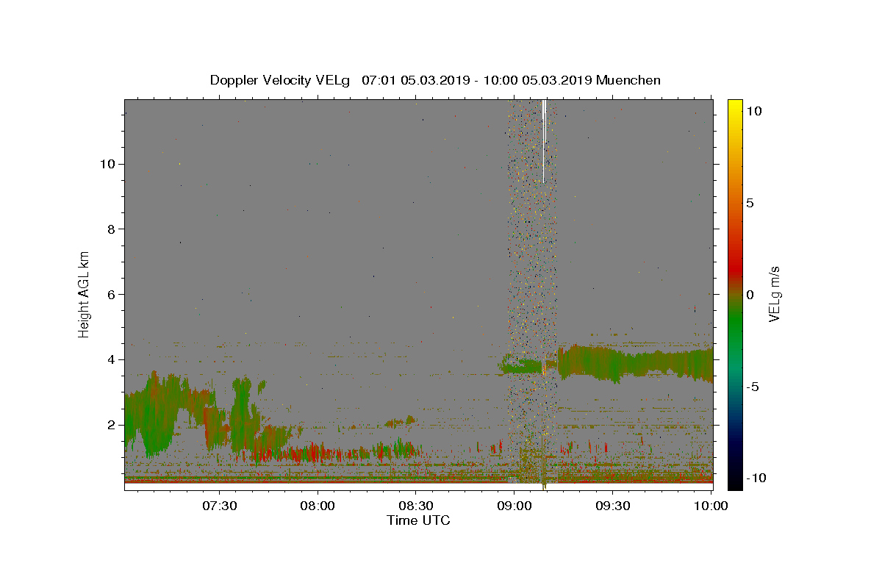
Task: Click the 'Time UTC' axis label
Action: click(418, 520)
